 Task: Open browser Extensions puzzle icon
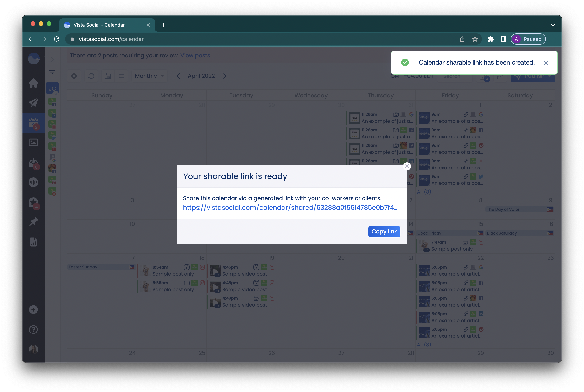490,39
